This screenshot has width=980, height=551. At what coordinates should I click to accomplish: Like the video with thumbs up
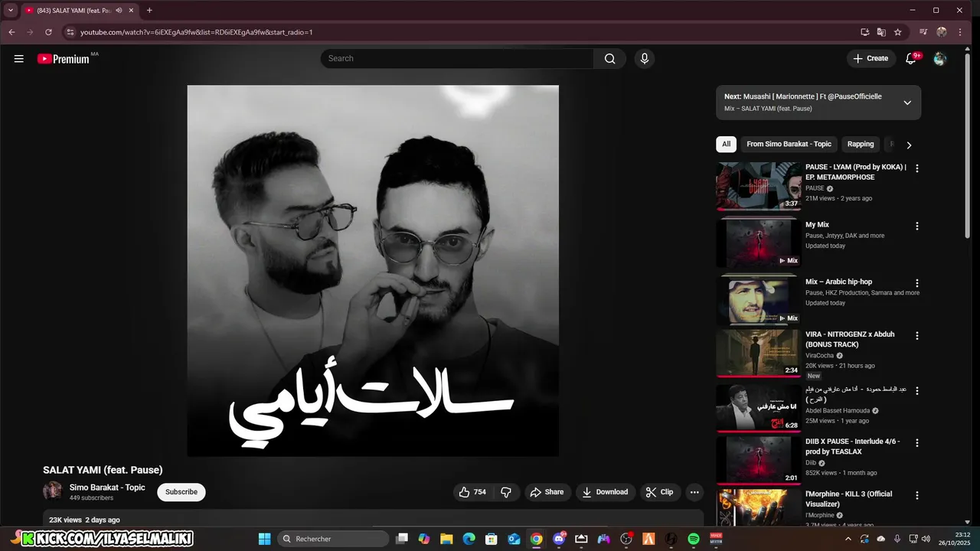pos(472,492)
